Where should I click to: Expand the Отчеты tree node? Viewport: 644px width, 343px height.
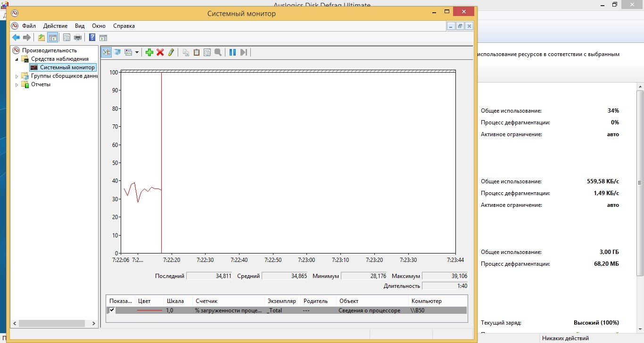(x=17, y=85)
